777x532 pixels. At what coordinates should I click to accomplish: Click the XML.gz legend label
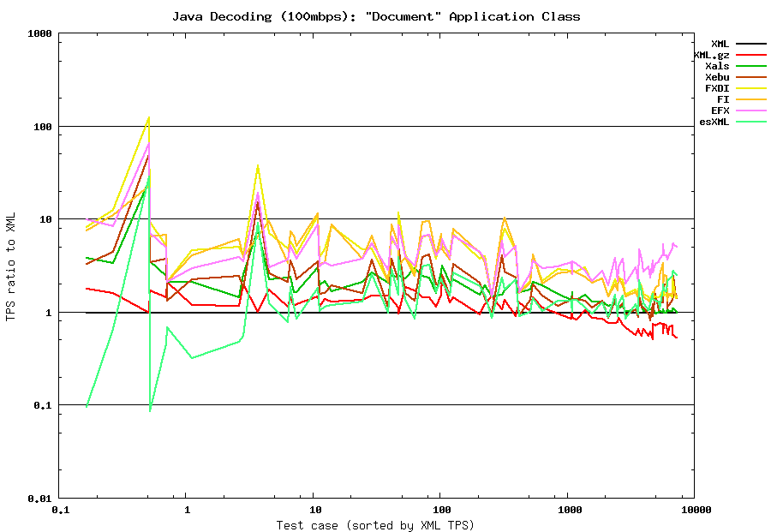click(711, 55)
